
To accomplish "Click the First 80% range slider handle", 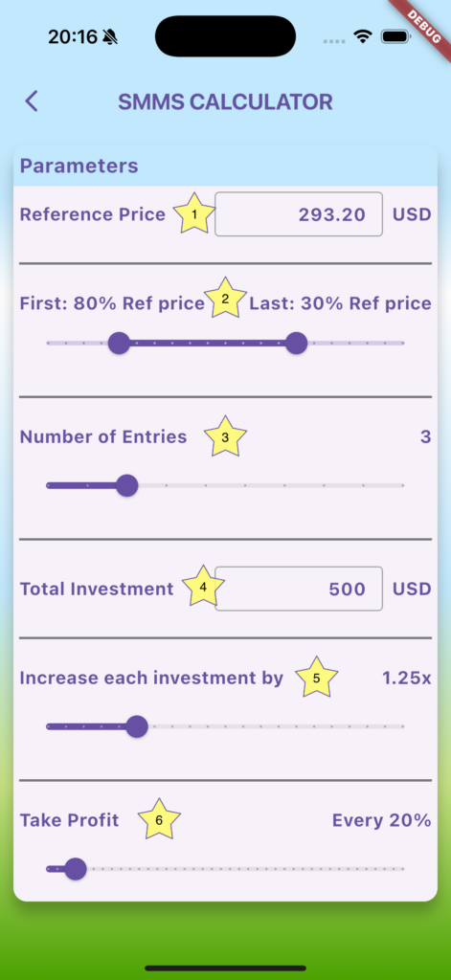I will click(x=119, y=344).
